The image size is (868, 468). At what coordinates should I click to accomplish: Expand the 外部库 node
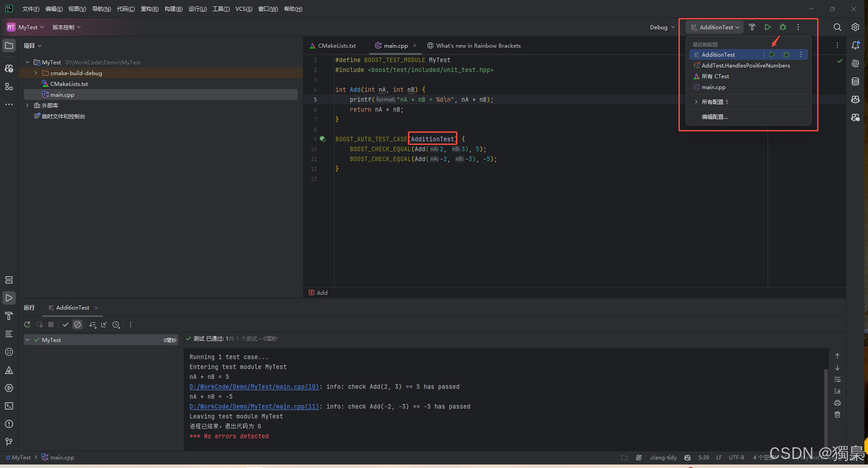pos(27,105)
